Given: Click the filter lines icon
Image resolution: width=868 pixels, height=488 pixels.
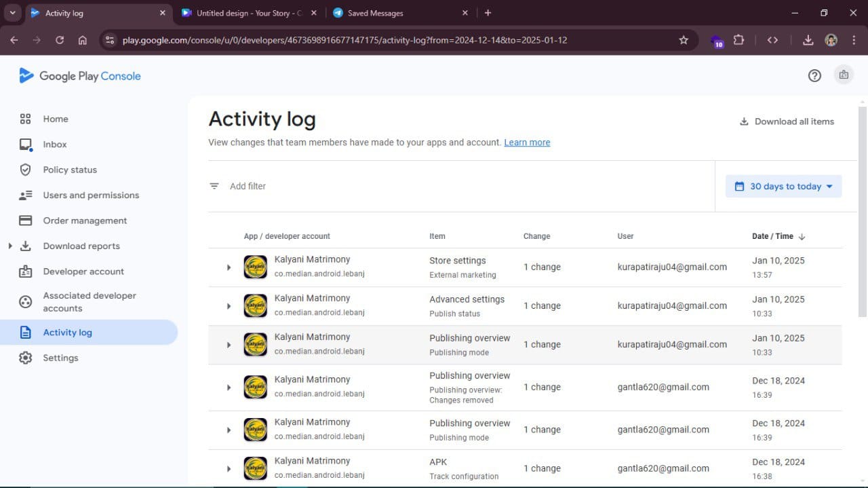Looking at the screenshot, I should point(214,186).
